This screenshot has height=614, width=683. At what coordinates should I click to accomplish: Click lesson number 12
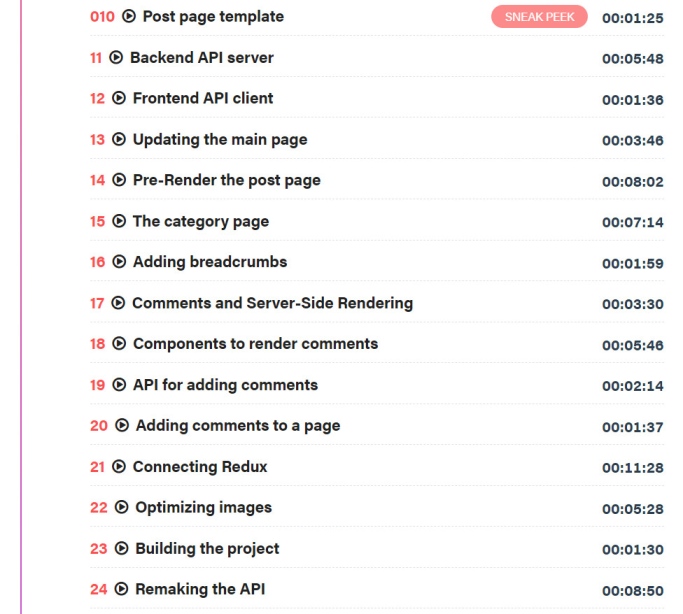tap(98, 99)
